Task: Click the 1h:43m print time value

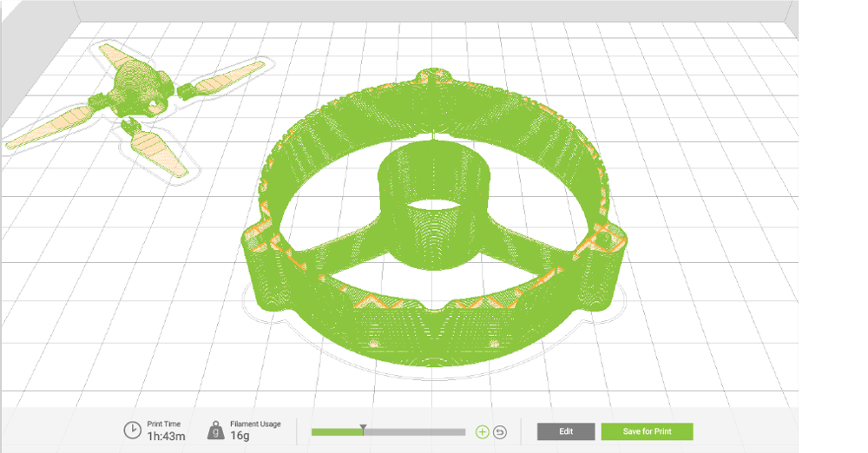Action: point(166,436)
